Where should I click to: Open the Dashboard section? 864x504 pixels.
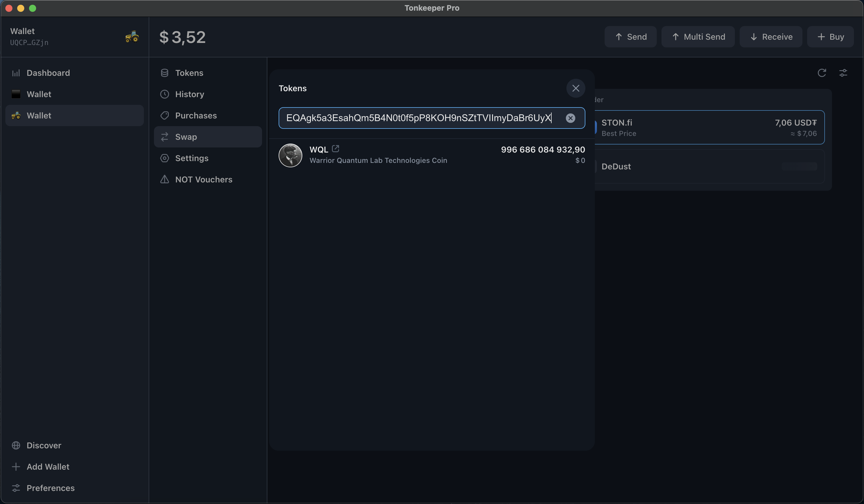click(48, 73)
